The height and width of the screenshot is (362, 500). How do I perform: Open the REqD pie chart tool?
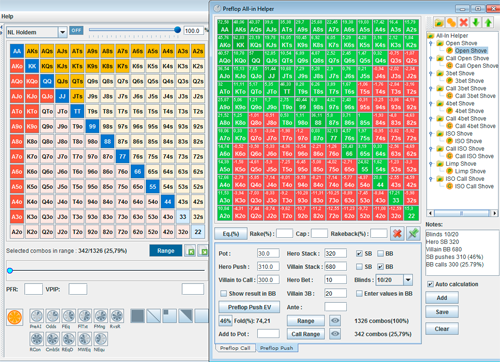tap(68, 339)
